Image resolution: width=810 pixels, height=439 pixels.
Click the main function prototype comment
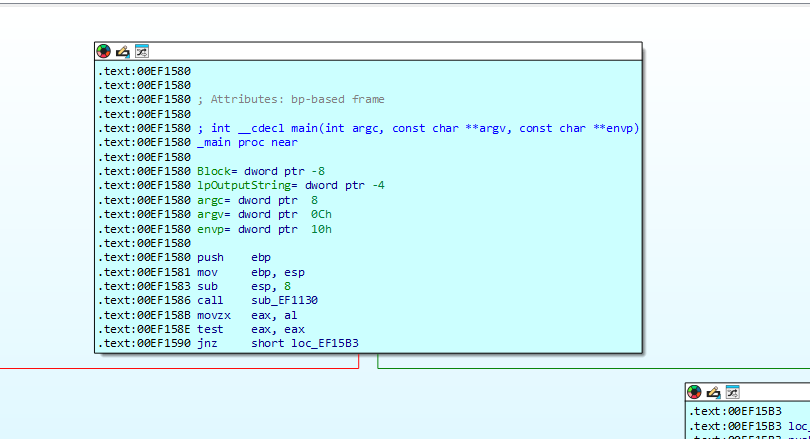pos(418,128)
